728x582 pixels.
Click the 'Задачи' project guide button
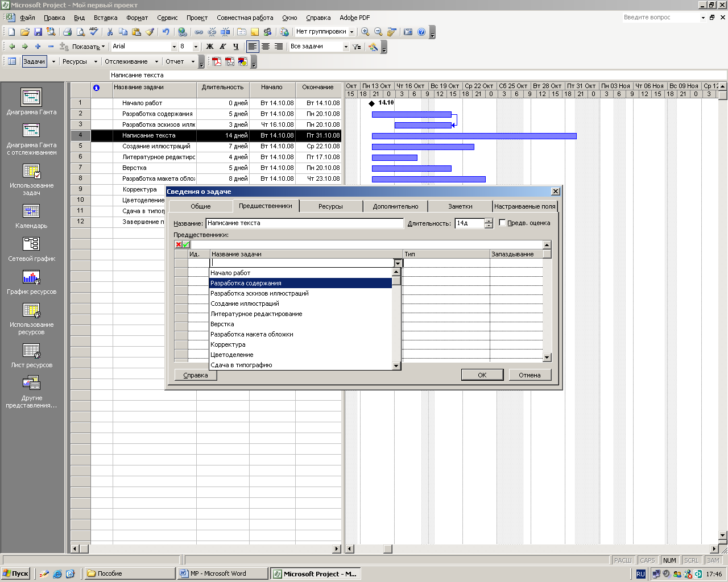pyautogui.click(x=34, y=61)
